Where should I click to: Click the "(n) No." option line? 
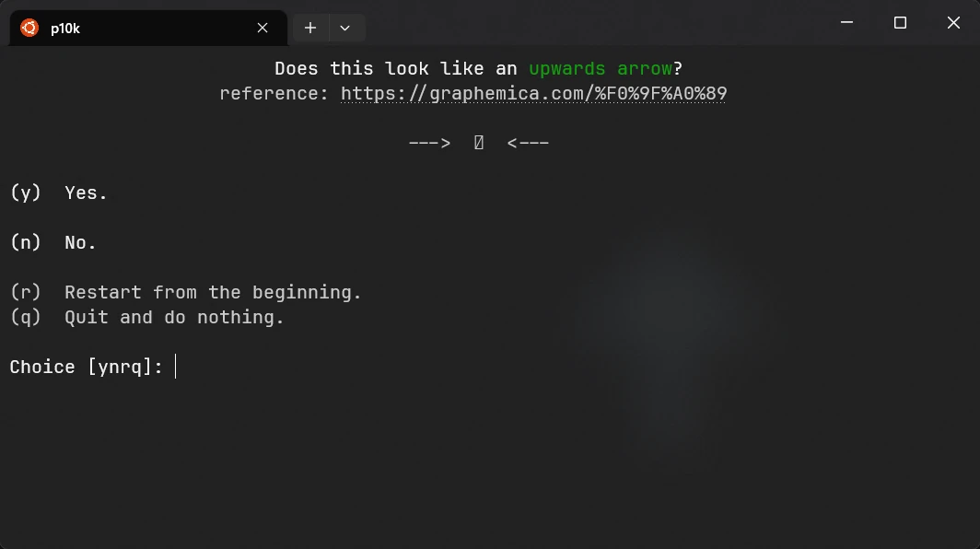[x=53, y=242]
